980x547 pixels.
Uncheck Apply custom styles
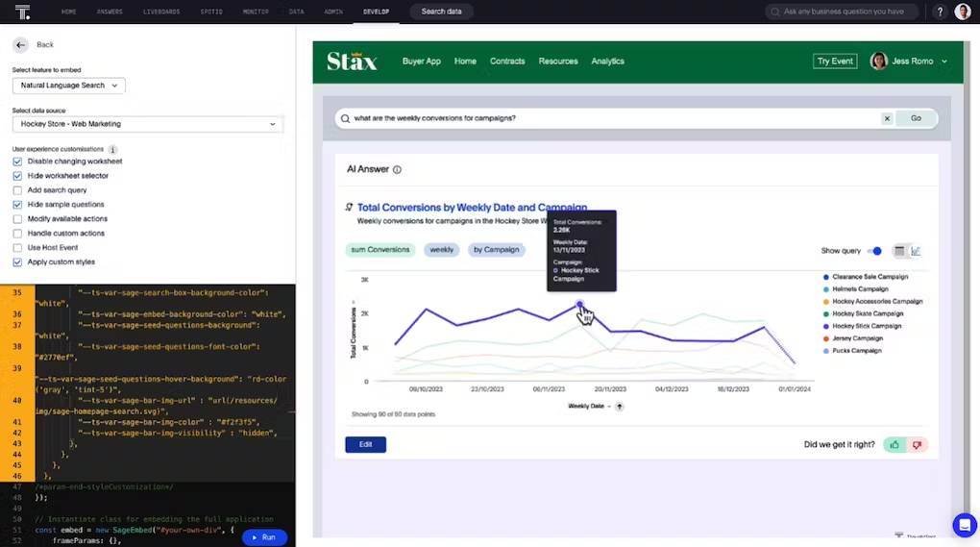click(x=17, y=261)
